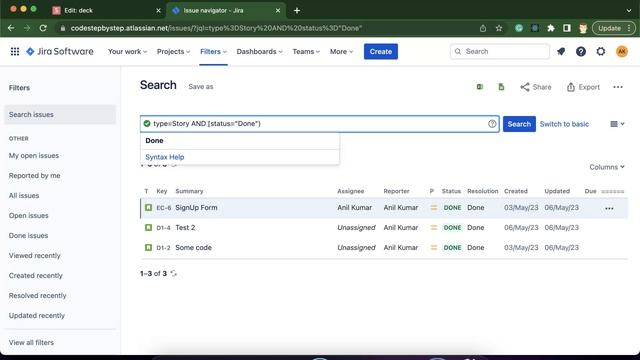Open the view layout switcher dropdown
Image resolution: width=640 pixels, height=360 pixels.
click(x=617, y=124)
